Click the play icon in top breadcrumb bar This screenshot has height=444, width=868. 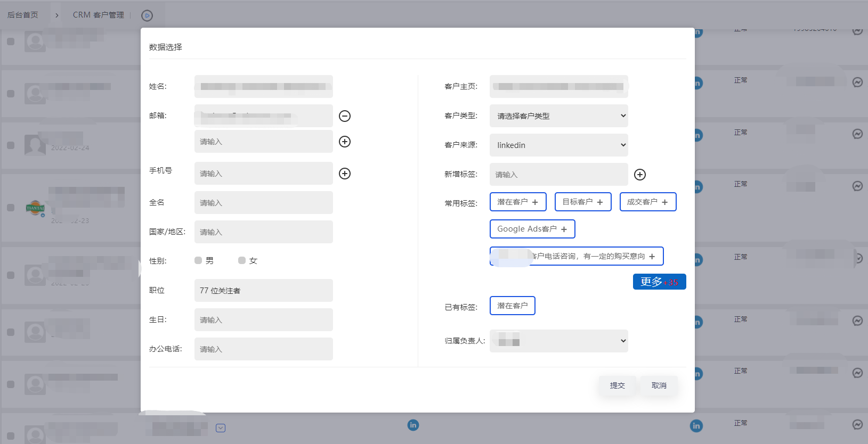pos(147,15)
